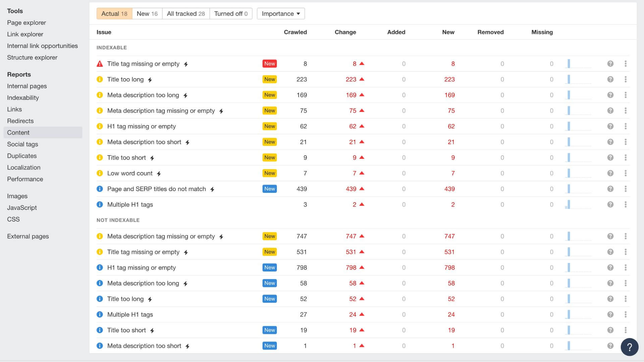
Task: Open Link explorer tool
Action: pos(25,34)
